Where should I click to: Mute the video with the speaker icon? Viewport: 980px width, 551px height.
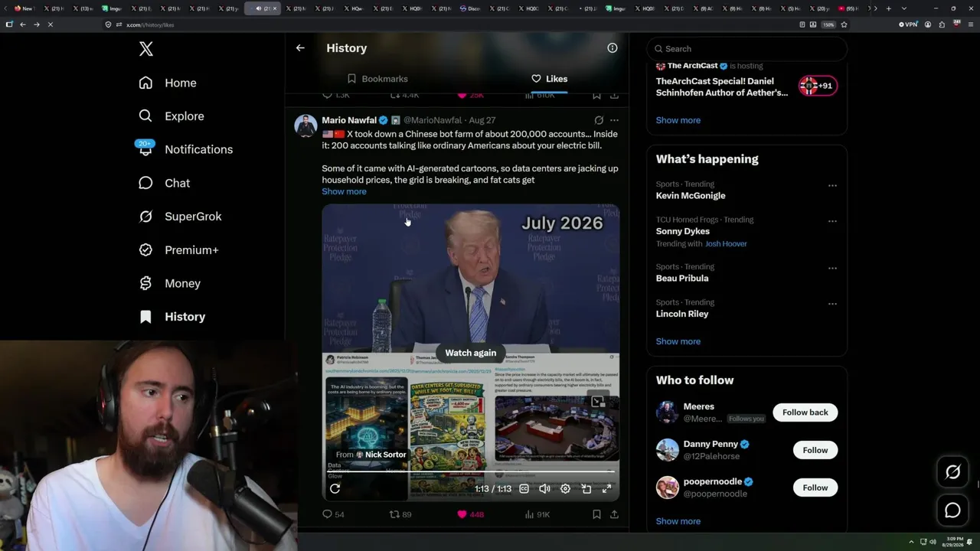pos(544,488)
